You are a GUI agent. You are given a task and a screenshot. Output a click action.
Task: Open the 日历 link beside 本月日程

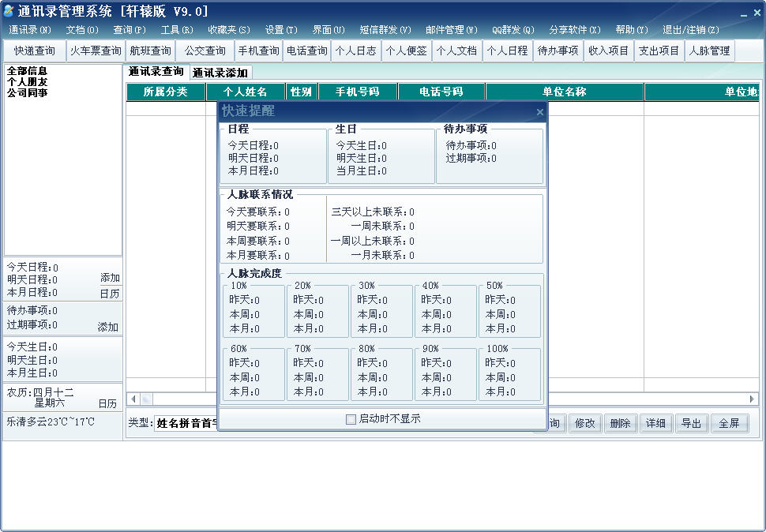pos(110,294)
